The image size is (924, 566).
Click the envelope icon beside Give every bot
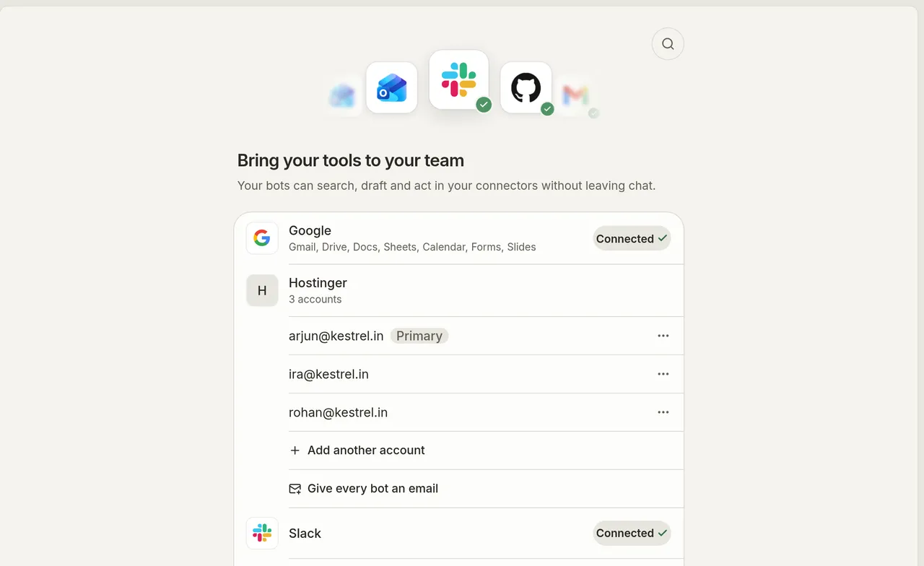tap(295, 489)
